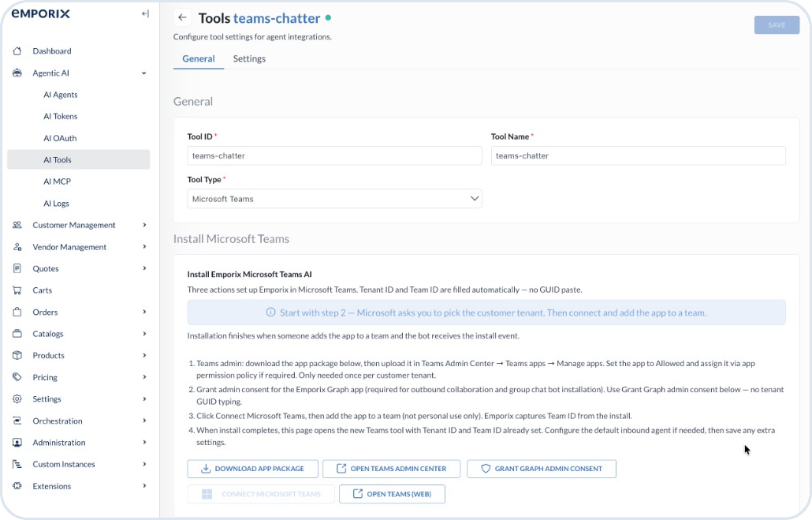This screenshot has width=812, height=520.
Task: Expand the Extensions chevron
Action: point(144,486)
